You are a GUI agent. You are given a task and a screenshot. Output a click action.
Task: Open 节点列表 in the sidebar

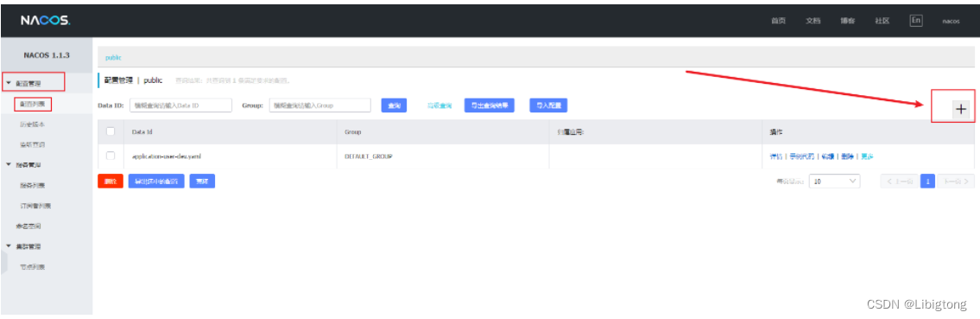coord(33,267)
